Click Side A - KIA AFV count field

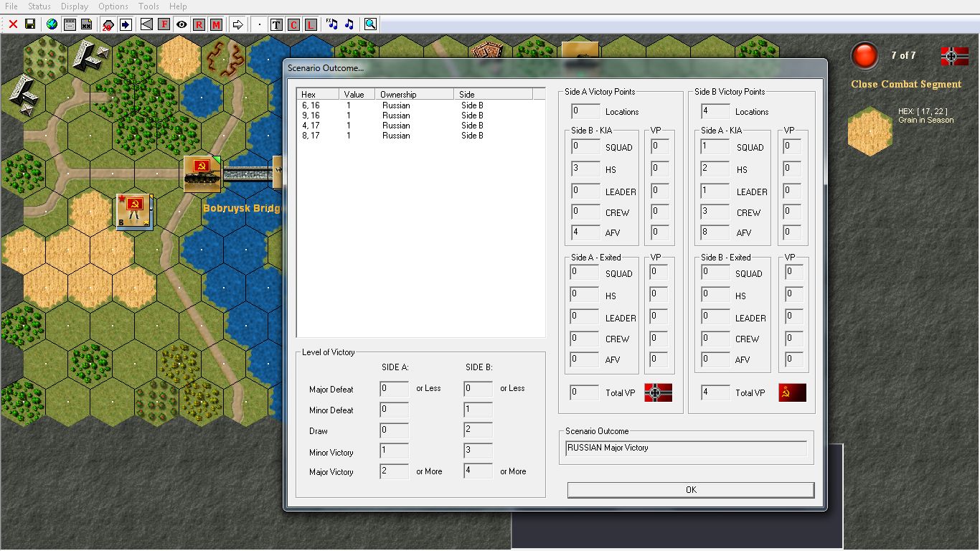click(715, 232)
